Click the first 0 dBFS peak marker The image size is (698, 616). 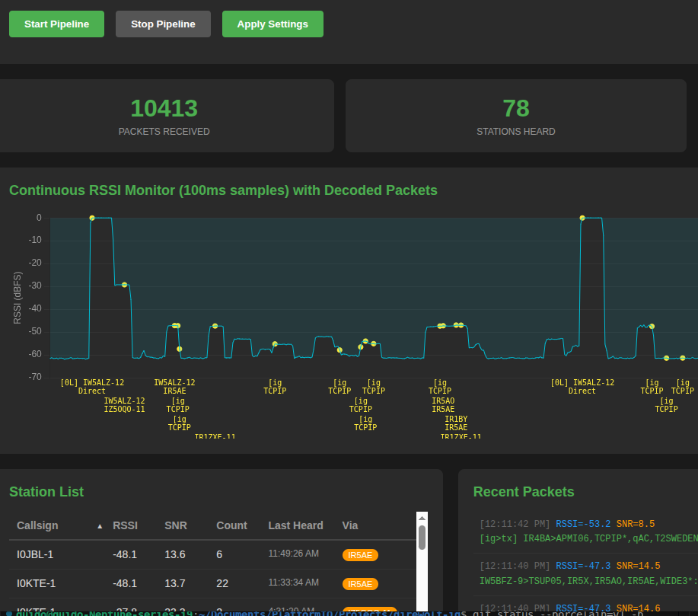[x=92, y=218]
